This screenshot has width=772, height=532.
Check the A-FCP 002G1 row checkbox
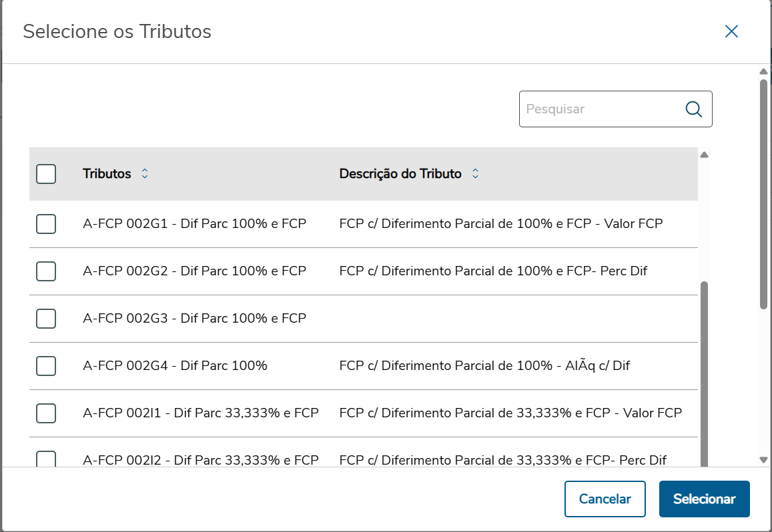(46, 224)
